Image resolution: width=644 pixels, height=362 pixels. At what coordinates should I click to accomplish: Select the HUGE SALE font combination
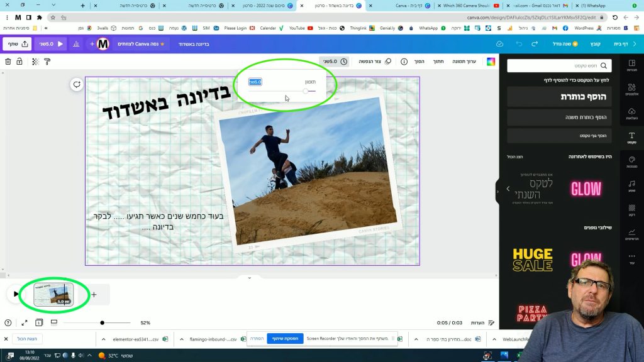coord(532,260)
